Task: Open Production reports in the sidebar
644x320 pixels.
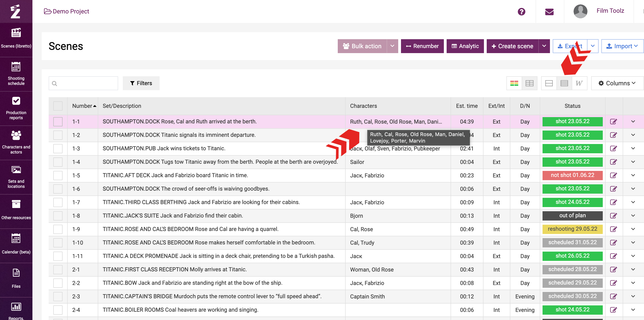Action: tap(16, 108)
